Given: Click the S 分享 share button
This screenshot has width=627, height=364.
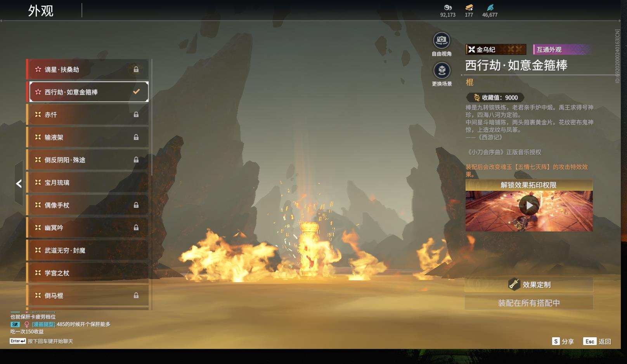Looking at the screenshot, I should 563,341.
